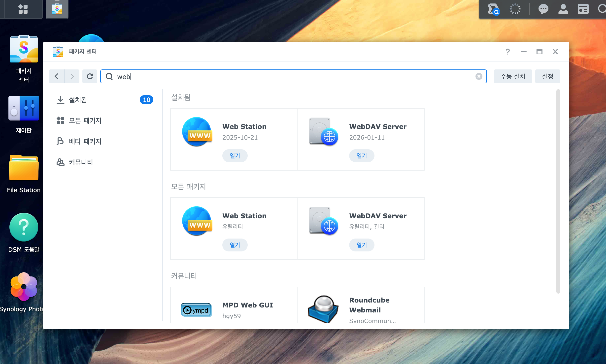Open the Settings (설정) button
The image size is (606, 364).
548,76
